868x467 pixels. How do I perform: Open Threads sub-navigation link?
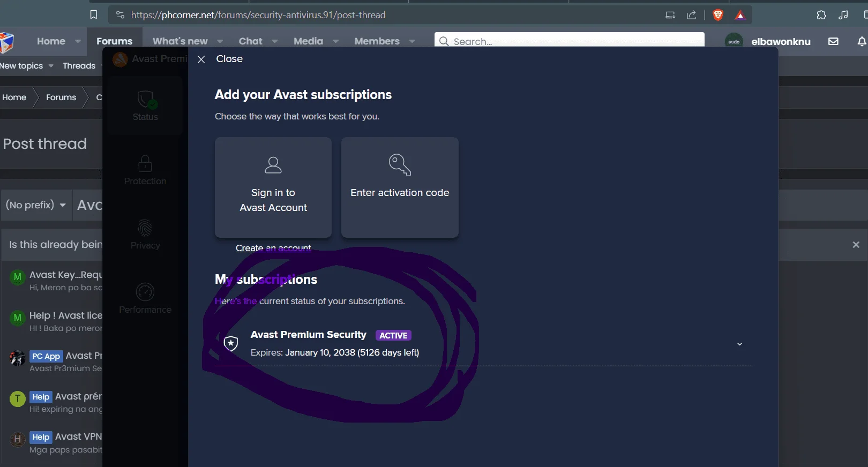(79, 65)
